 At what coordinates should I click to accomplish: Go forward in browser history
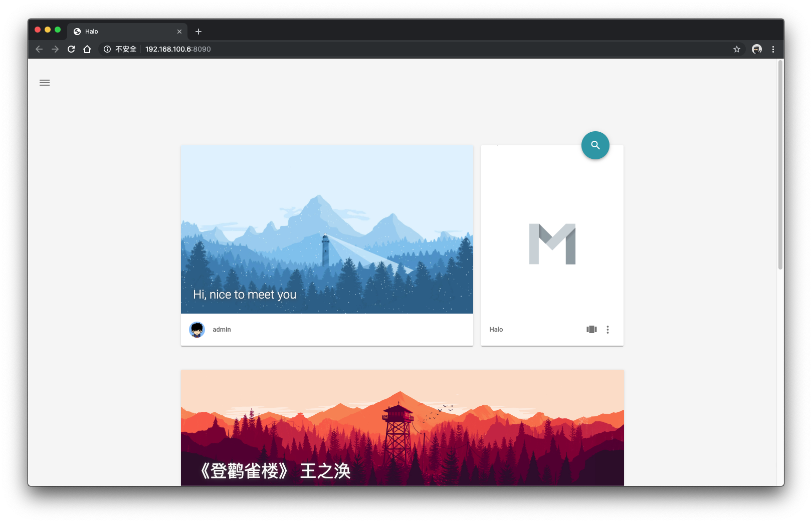tap(55, 49)
